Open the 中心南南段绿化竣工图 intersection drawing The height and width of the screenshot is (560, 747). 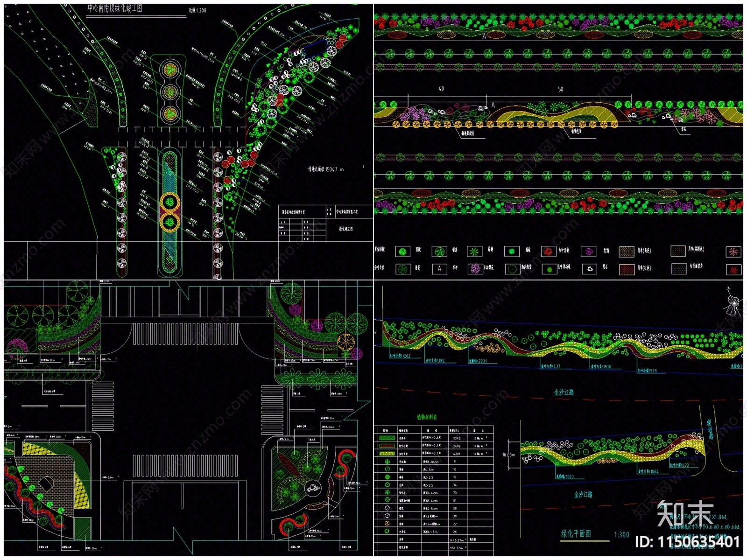pos(188,141)
